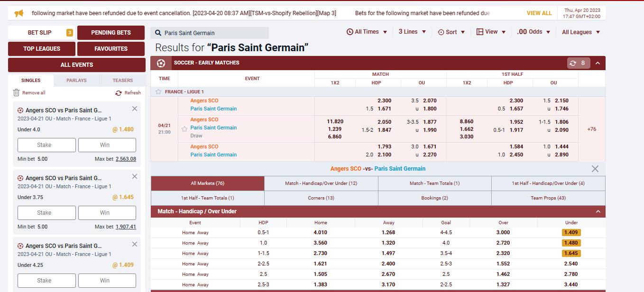Viewport: 644px width, 292px height.
Task: Click the soccer icon on the Under 4.0 bet card
Action: click(20, 110)
